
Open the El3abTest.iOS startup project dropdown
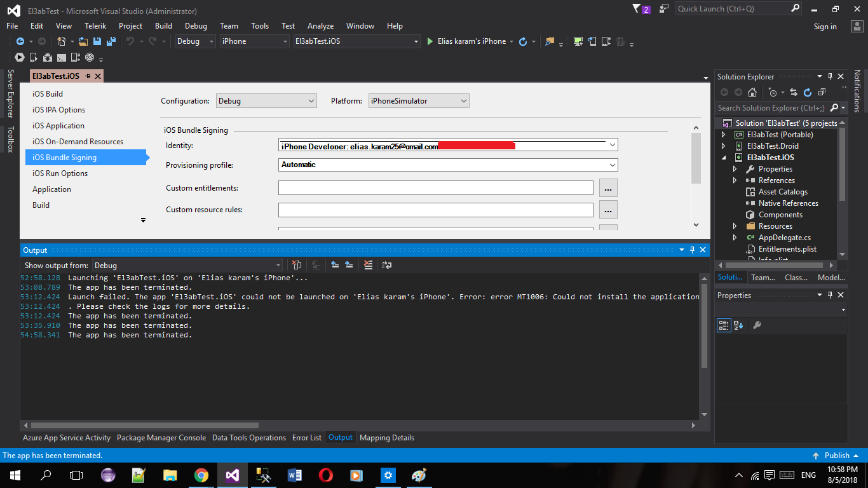pos(357,41)
